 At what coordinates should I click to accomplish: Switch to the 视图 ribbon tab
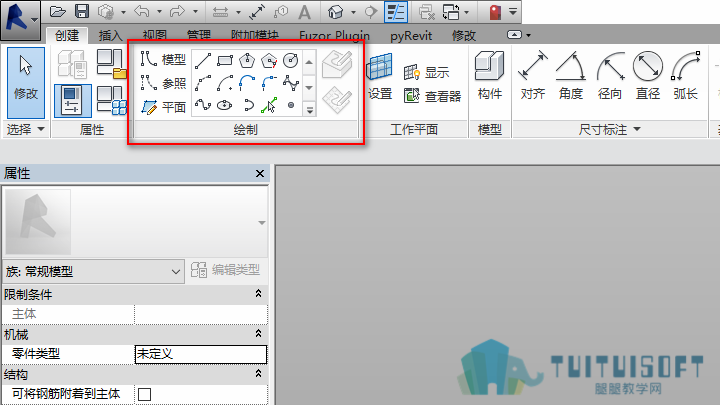click(154, 35)
